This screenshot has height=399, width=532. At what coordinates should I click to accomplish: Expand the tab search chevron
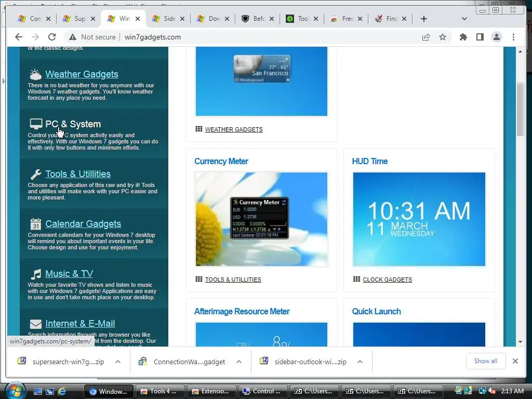pyautogui.click(x=464, y=19)
